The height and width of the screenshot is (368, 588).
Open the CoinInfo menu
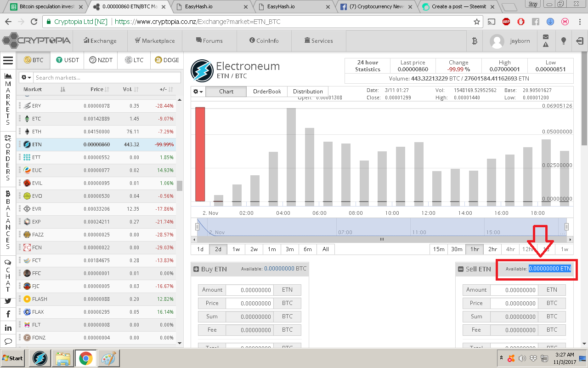[x=264, y=40]
